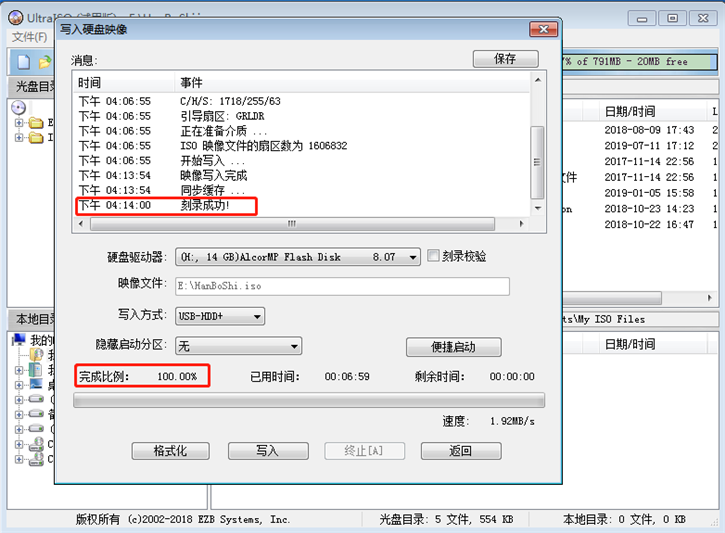725x533 pixels.
Task: Close the Write Disk Image dialog
Action: pos(544,28)
